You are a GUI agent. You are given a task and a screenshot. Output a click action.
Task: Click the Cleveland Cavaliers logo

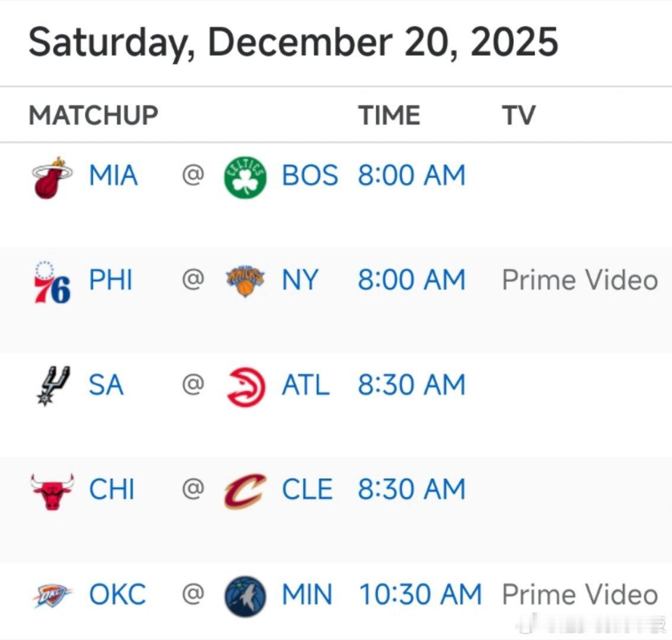245,491
